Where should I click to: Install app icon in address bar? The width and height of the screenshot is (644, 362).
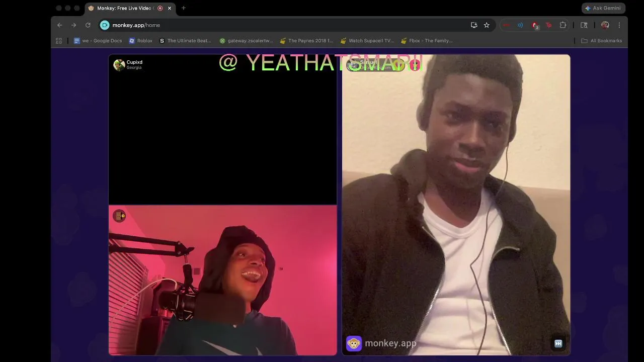[474, 25]
